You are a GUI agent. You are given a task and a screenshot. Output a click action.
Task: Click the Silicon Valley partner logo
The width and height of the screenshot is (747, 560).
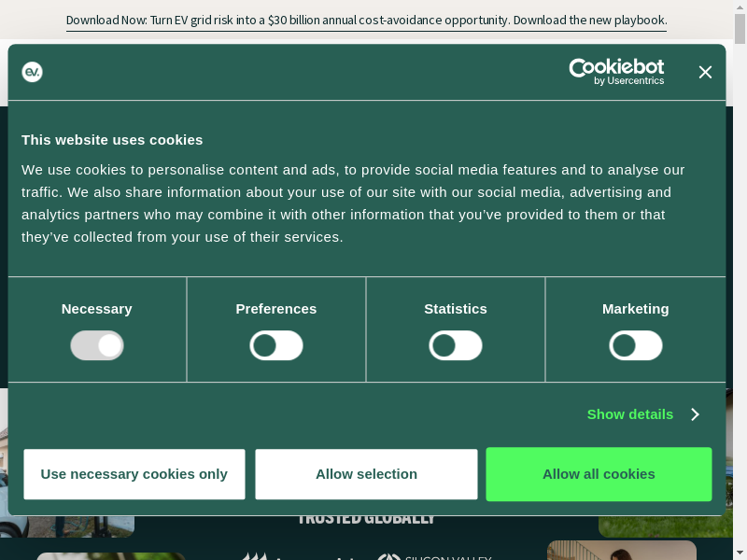435,556
